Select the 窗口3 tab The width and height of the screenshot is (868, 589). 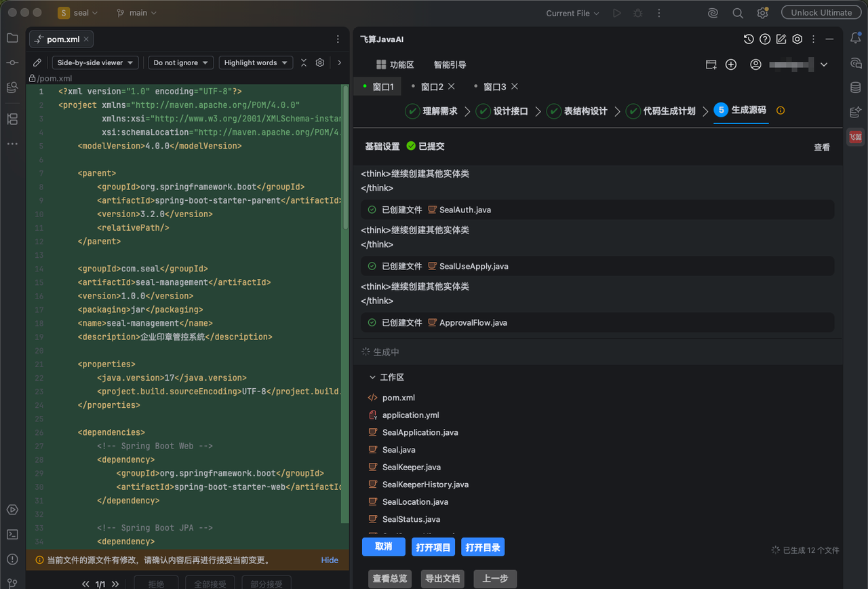494,87
